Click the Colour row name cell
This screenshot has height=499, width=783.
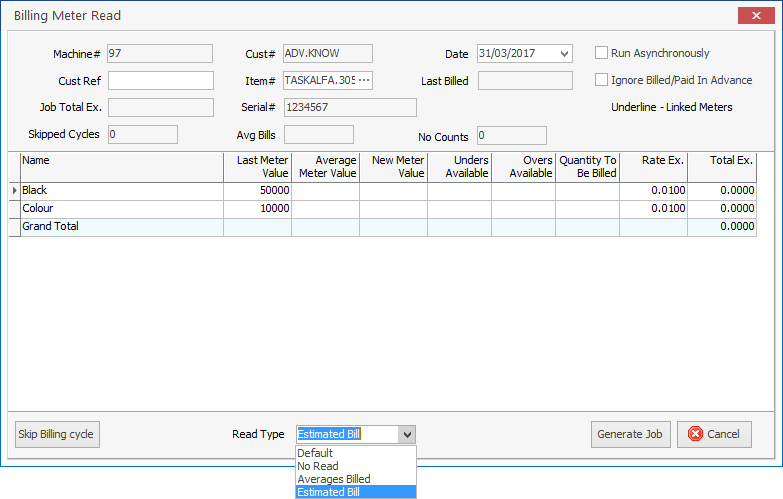point(120,208)
